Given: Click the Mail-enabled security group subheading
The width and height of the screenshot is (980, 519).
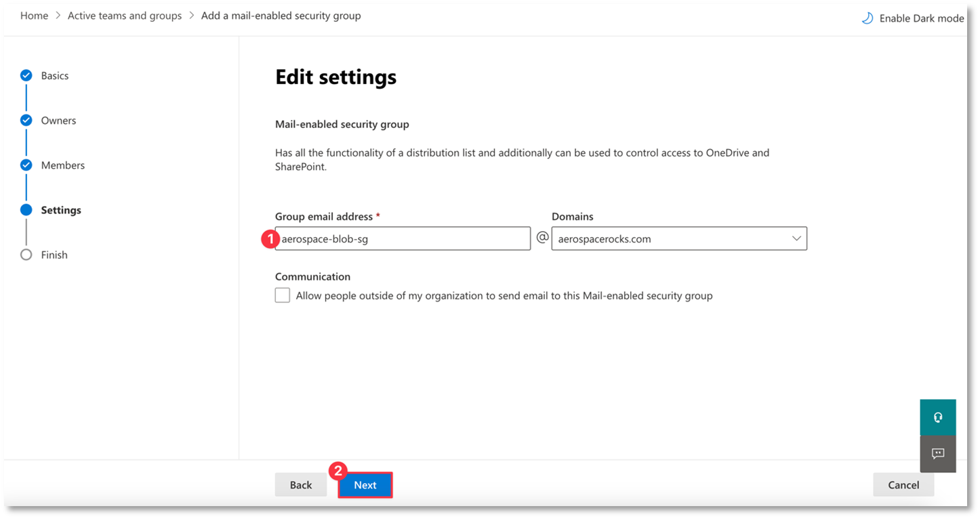Looking at the screenshot, I should [342, 125].
